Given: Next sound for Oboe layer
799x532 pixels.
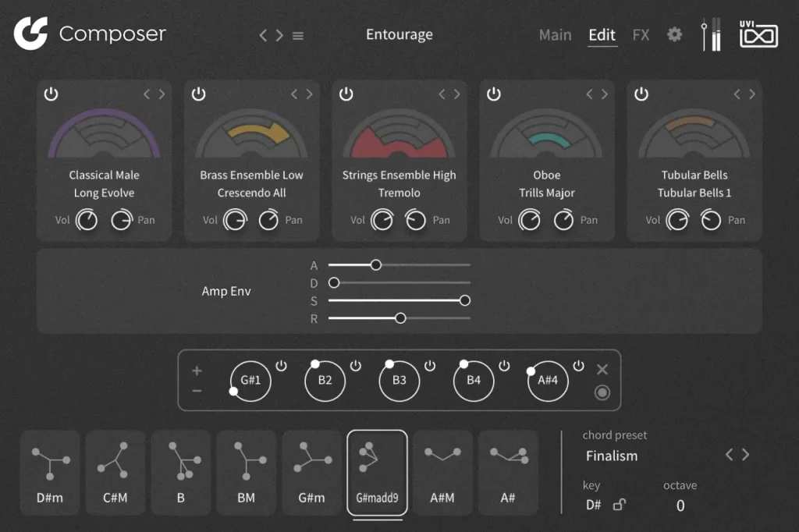Looking at the screenshot, I should click(x=605, y=94).
